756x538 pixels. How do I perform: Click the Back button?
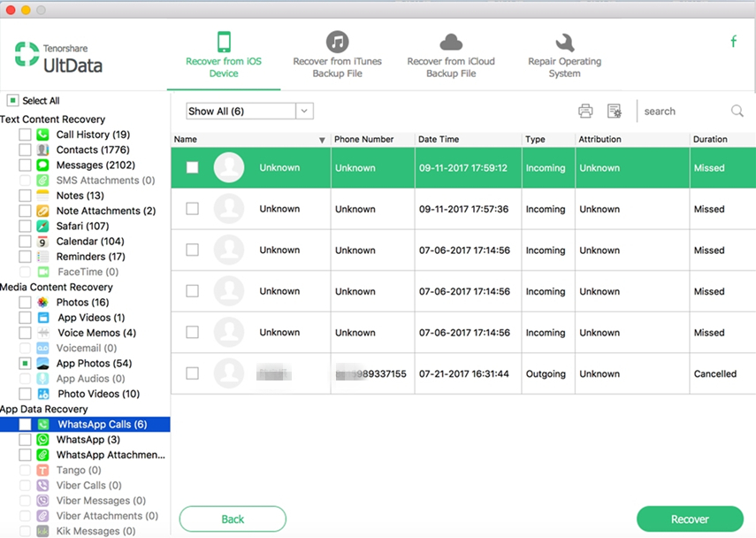(x=233, y=519)
